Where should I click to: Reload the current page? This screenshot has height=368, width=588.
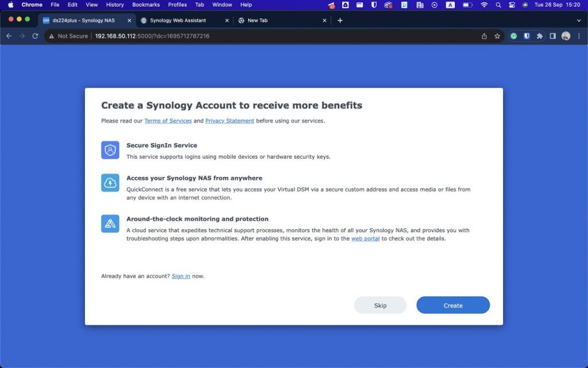(x=35, y=36)
